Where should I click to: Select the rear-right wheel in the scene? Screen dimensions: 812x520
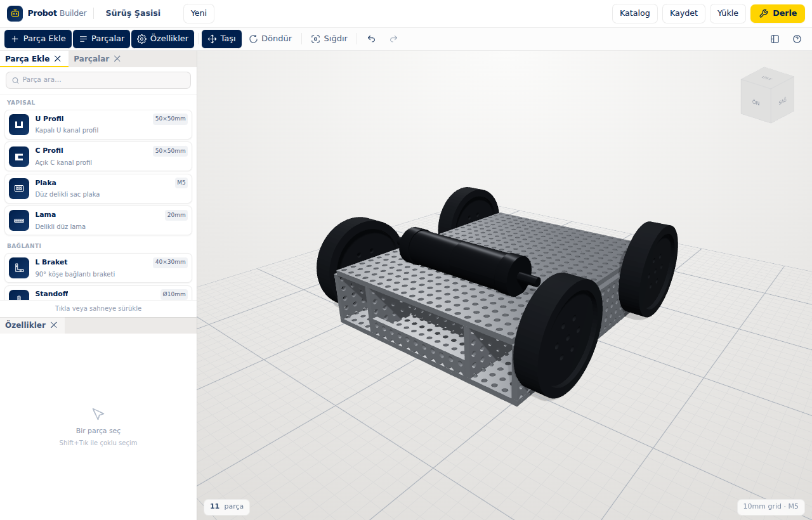pos(648,269)
